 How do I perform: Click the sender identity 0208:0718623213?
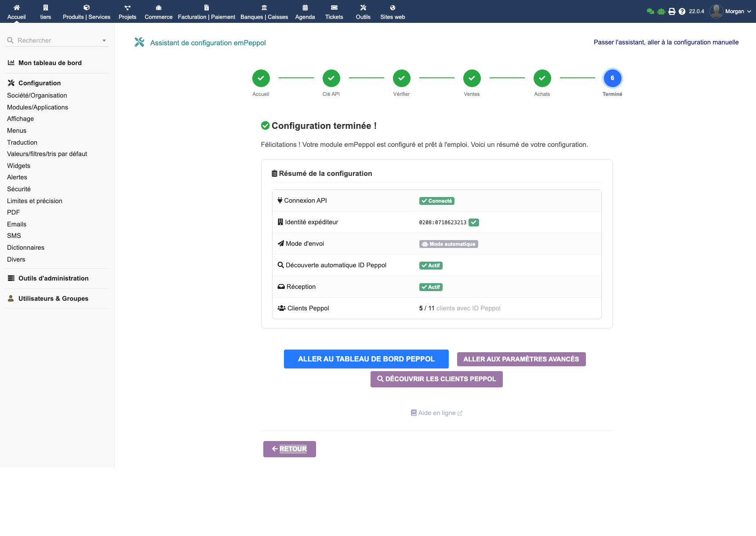pyautogui.click(x=443, y=222)
